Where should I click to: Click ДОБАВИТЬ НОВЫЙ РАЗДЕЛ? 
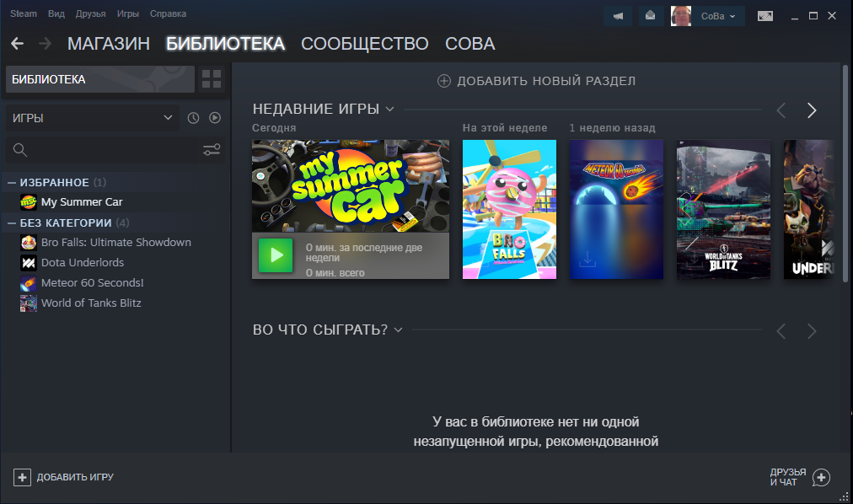click(546, 81)
